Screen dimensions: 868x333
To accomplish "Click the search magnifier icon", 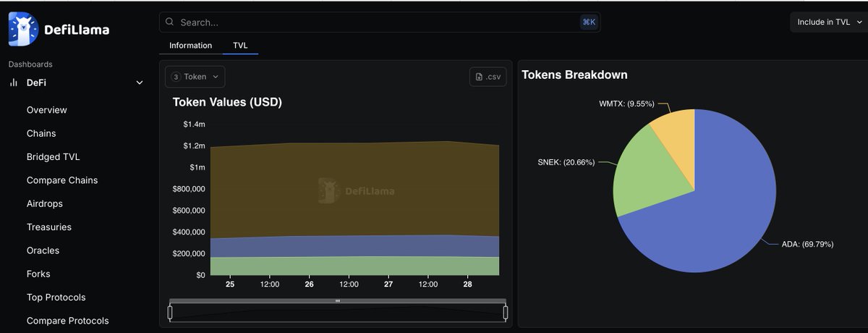I will point(170,22).
